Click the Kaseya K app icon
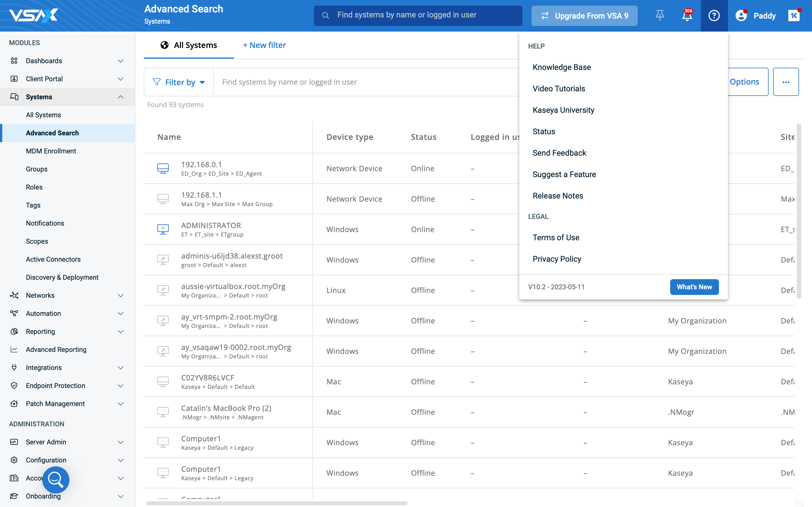The width and height of the screenshot is (812, 507). pyautogui.click(x=794, y=16)
